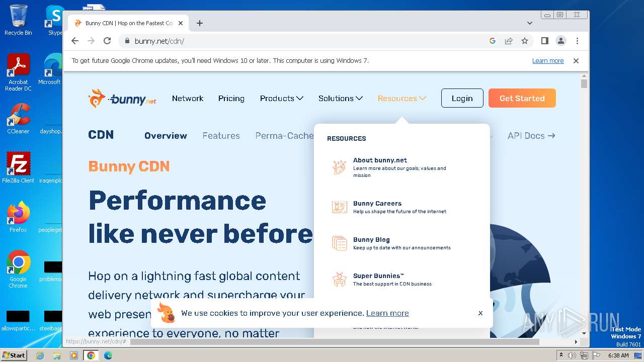Image resolution: width=644 pixels, height=362 pixels.
Task: Open the Start menu
Action: 14,355
